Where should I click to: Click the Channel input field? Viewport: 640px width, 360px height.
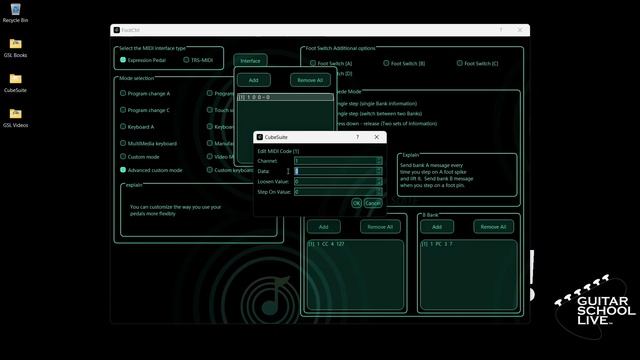(x=338, y=161)
